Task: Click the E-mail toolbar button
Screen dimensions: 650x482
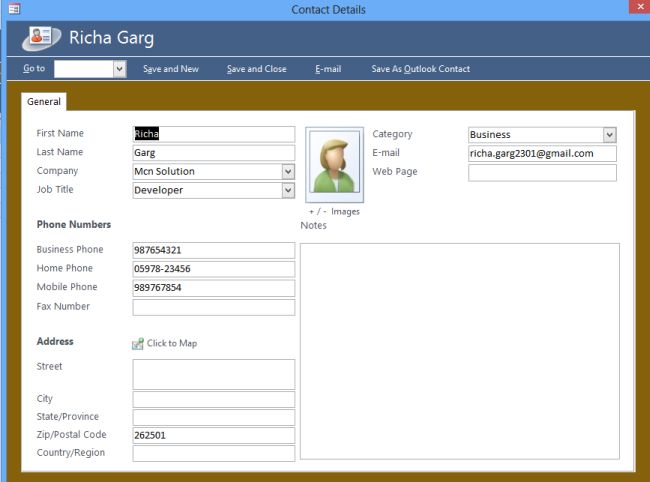Action: (x=328, y=69)
